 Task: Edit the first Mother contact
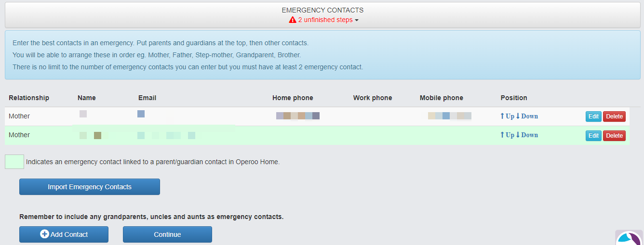(593, 116)
